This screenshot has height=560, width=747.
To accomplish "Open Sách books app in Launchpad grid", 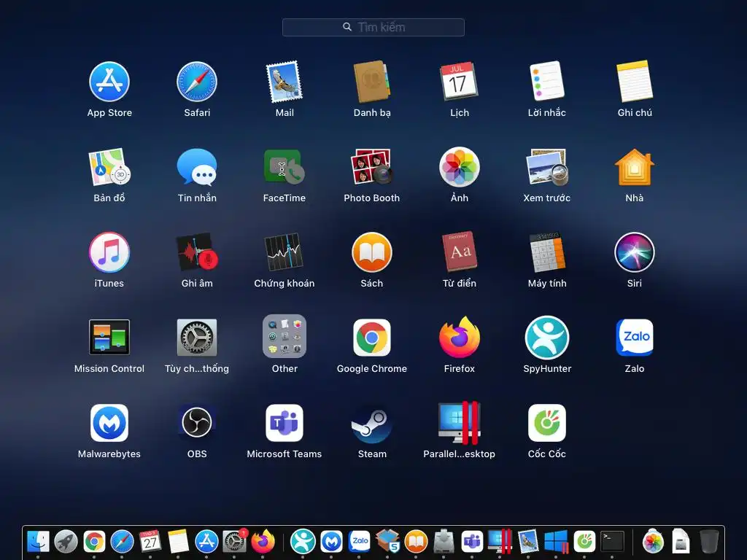I will click(x=371, y=252).
